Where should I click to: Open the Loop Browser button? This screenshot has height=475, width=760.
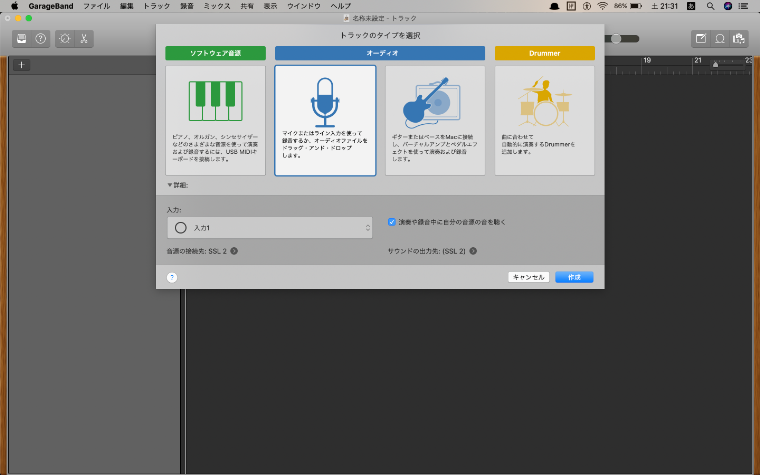[720, 39]
